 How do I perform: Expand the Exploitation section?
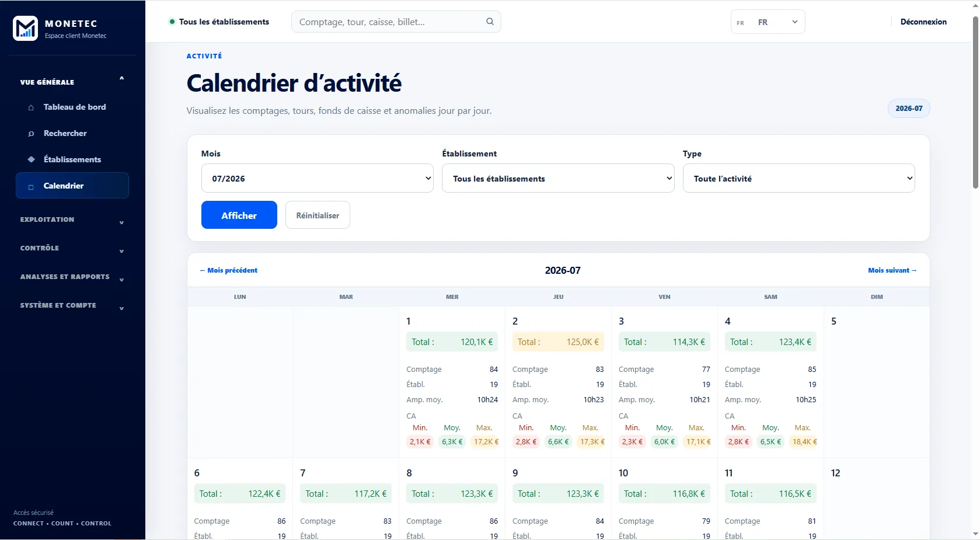pos(72,220)
